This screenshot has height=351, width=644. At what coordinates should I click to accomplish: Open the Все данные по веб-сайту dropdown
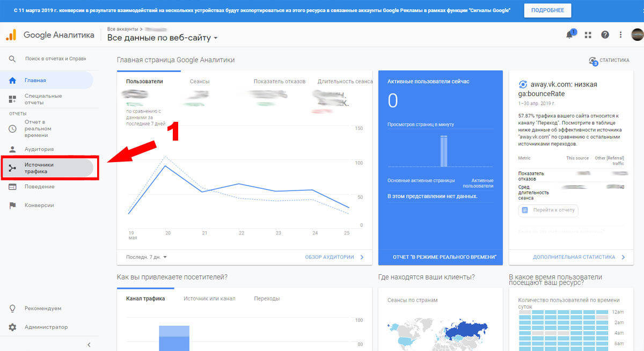[x=163, y=38]
